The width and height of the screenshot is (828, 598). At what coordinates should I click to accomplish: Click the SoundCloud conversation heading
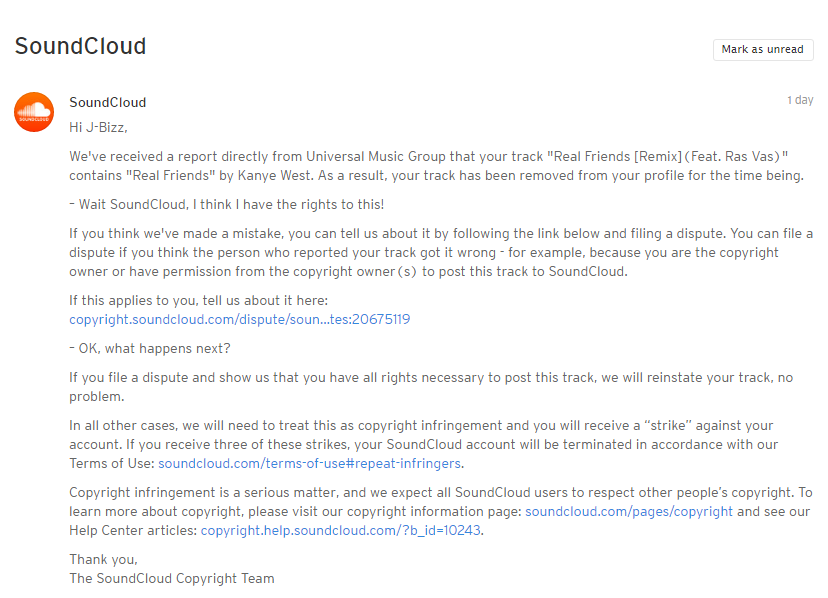click(x=80, y=46)
